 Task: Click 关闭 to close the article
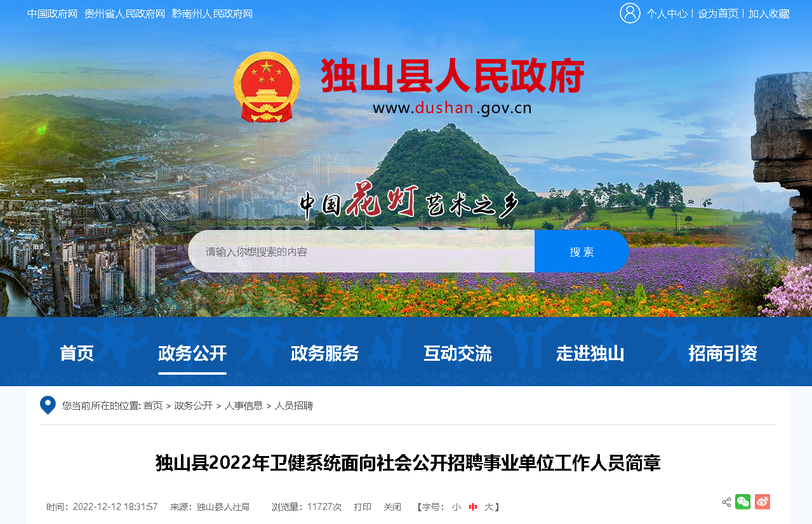392,507
